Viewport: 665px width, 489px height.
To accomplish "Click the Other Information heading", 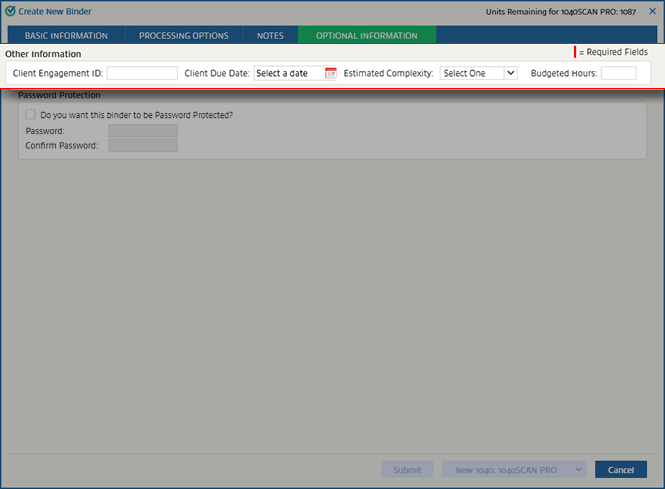I will 43,54.
